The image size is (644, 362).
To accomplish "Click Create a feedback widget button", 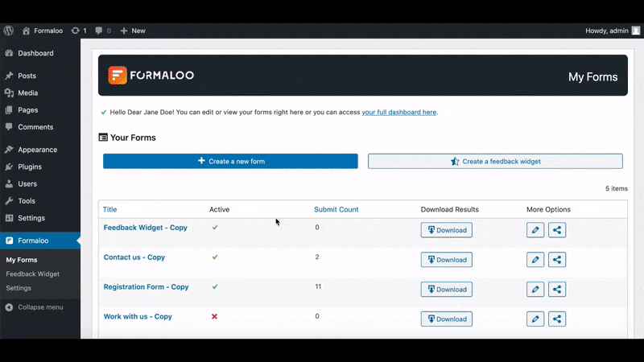I will coord(495,162).
